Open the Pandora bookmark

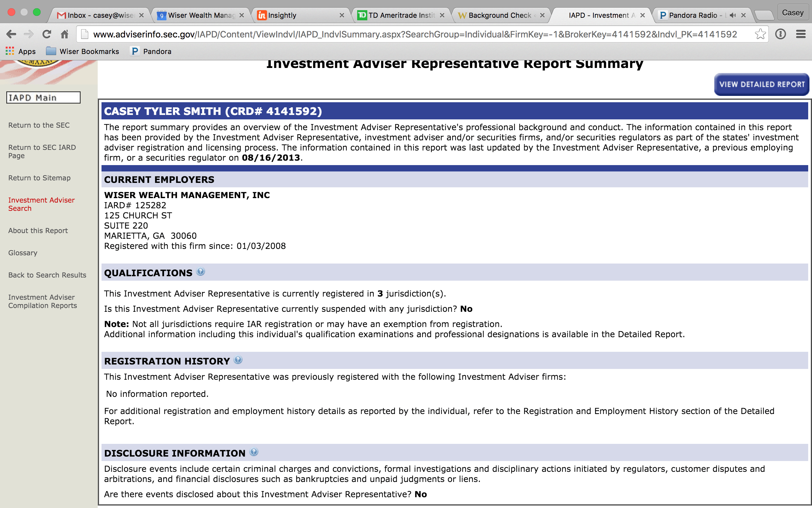(x=151, y=51)
